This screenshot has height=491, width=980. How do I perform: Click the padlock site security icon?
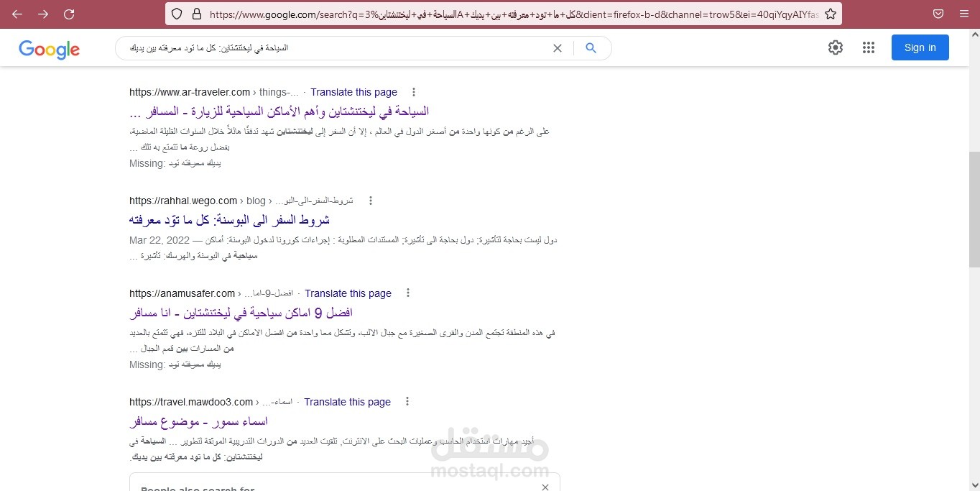[x=197, y=14]
